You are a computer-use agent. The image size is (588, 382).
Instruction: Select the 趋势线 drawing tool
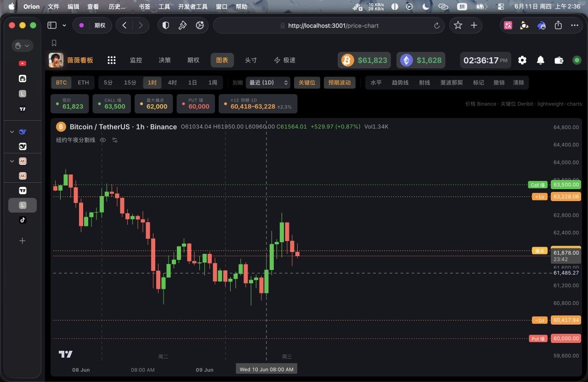(x=400, y=83)
